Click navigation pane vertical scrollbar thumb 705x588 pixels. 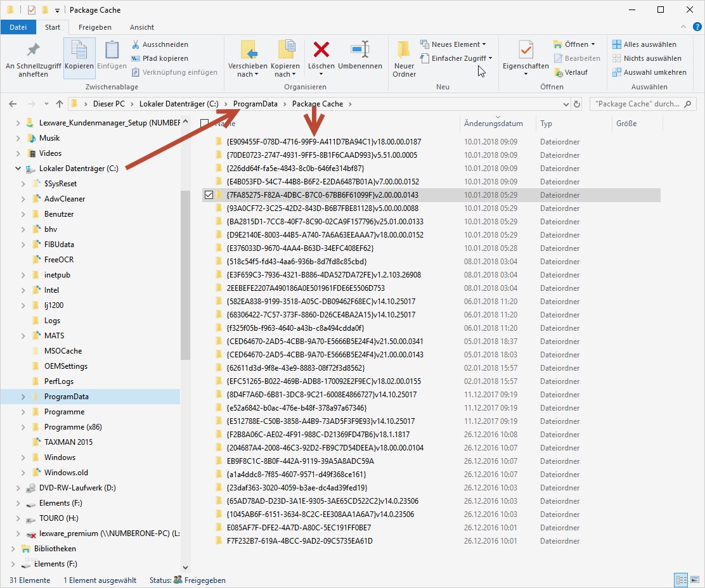click(185, 275)
